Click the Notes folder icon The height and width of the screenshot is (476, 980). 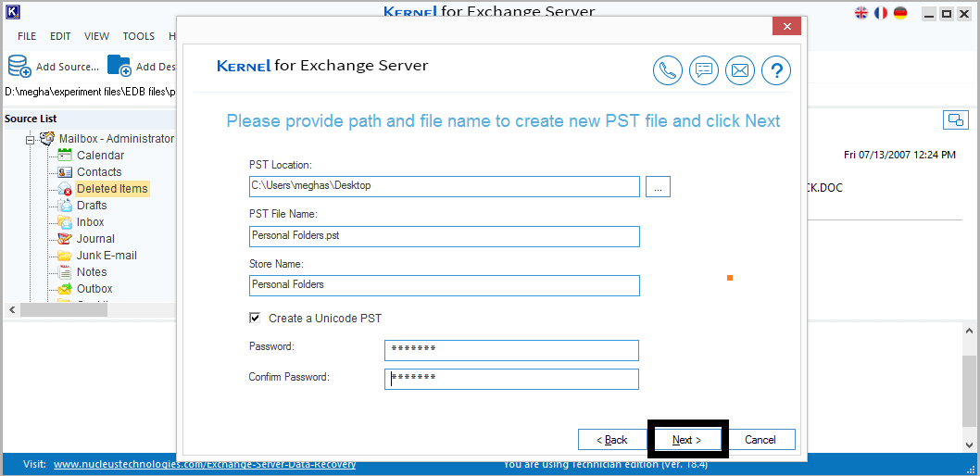[65, 271]
